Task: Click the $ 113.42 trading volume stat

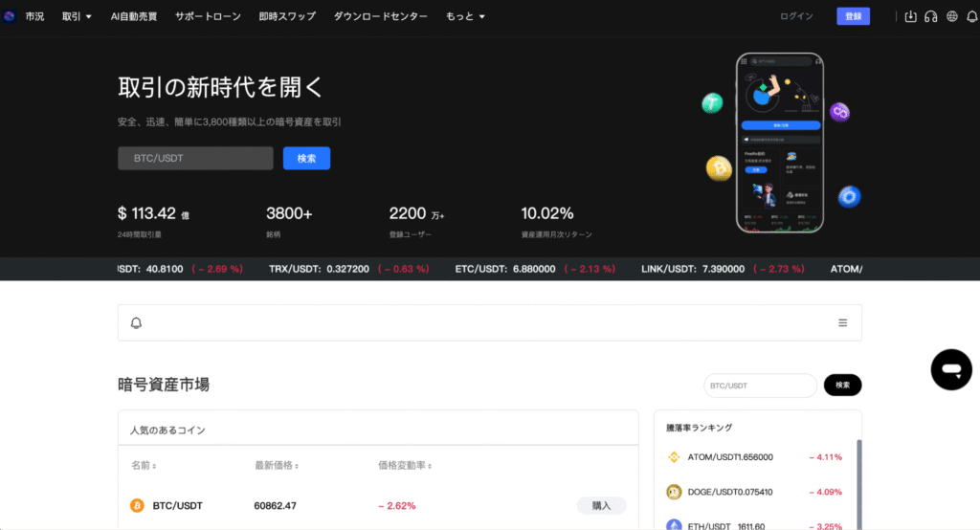Action: coord(154,213)
